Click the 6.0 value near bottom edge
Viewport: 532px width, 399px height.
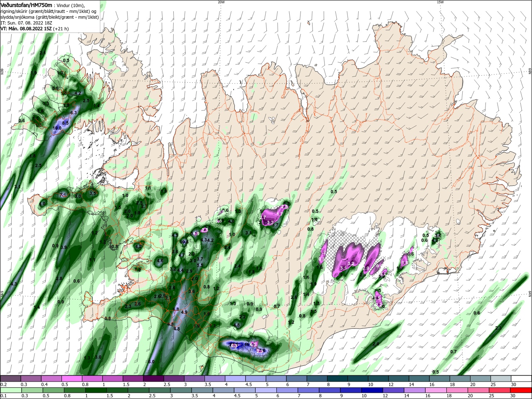coord(151,362)
